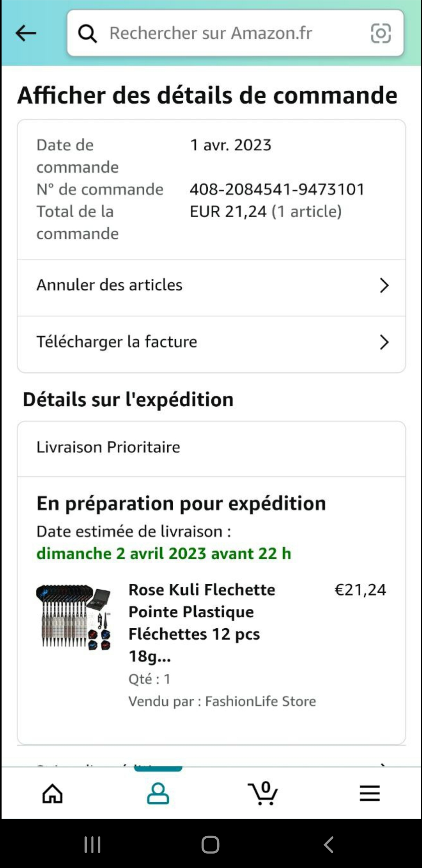Open the hamburger menu tab
422x868 pixels.
[369, 793]
